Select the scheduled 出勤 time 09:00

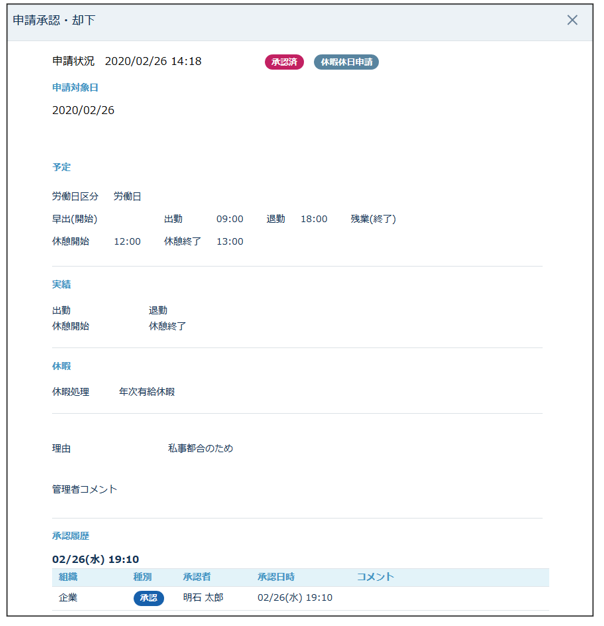[229, 219]
